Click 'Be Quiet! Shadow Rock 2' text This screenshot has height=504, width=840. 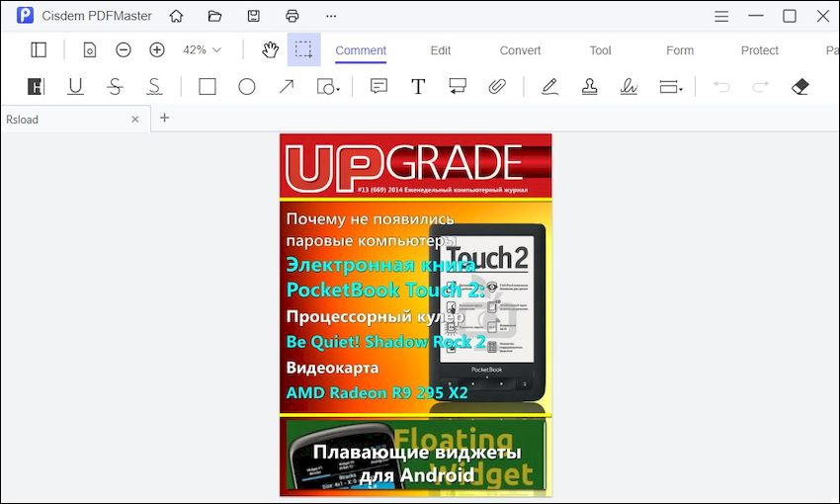[385, 341]
